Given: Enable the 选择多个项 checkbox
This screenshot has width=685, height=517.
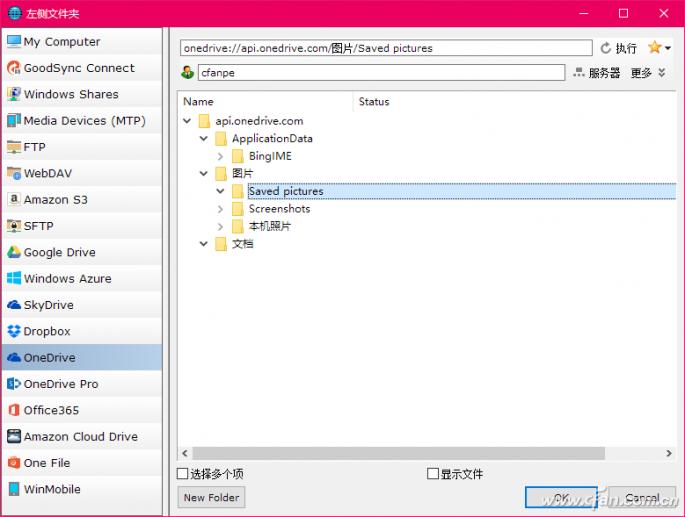Looking at the screenshot, I should point(183,473).
